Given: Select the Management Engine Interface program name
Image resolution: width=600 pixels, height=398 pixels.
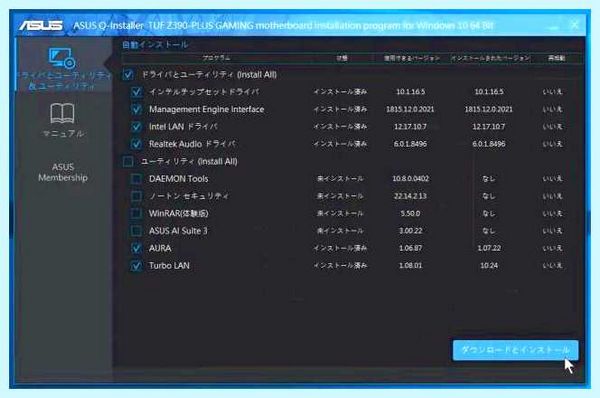Looking at the screenshot, I should (207, 109).
